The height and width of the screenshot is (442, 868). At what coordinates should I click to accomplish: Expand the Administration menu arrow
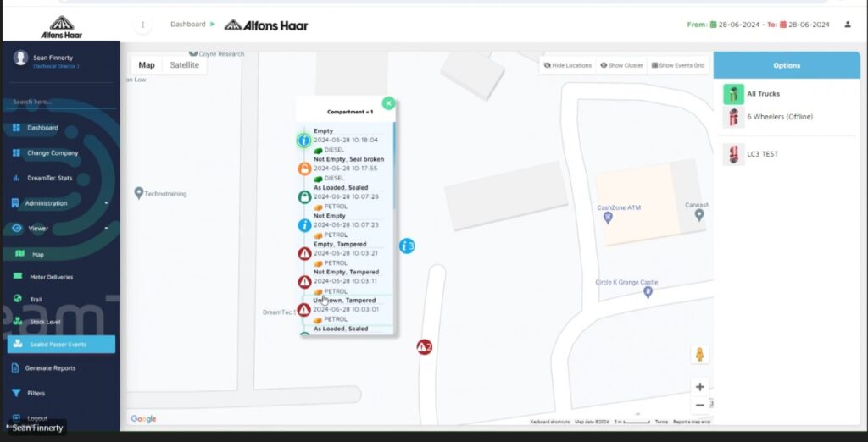(x=106, y=203)
